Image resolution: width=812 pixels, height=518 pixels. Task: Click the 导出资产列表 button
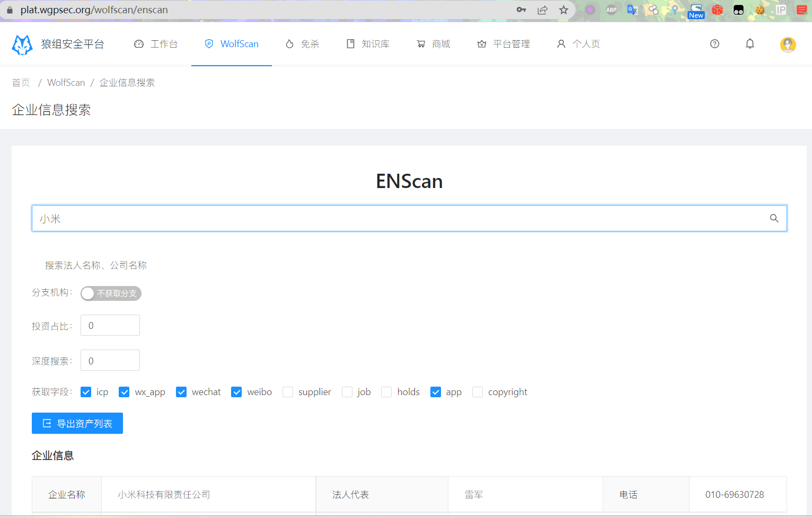[77, 423]
